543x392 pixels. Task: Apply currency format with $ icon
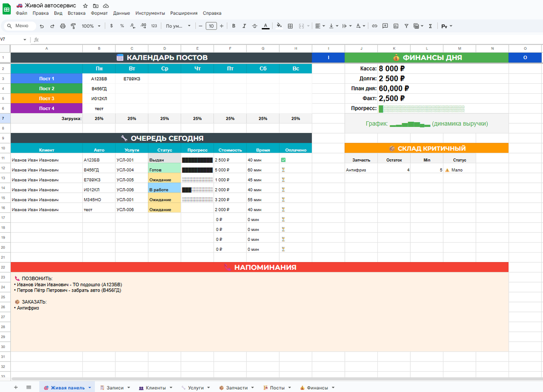point(111,26)
